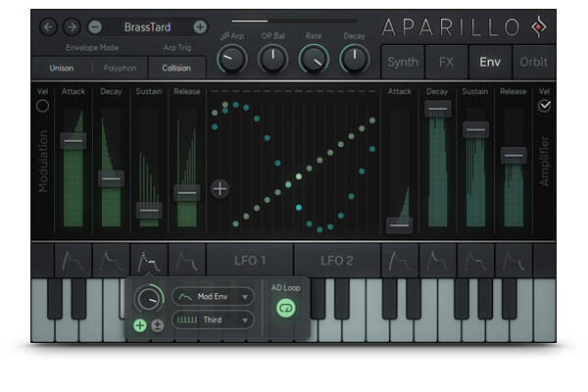Click the BrassTard preset name
The image size is (588, 392).
pos(147,27)
